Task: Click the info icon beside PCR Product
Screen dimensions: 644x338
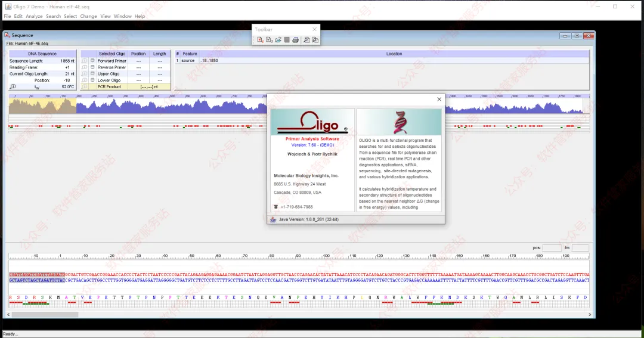Action: click(85, 86)
